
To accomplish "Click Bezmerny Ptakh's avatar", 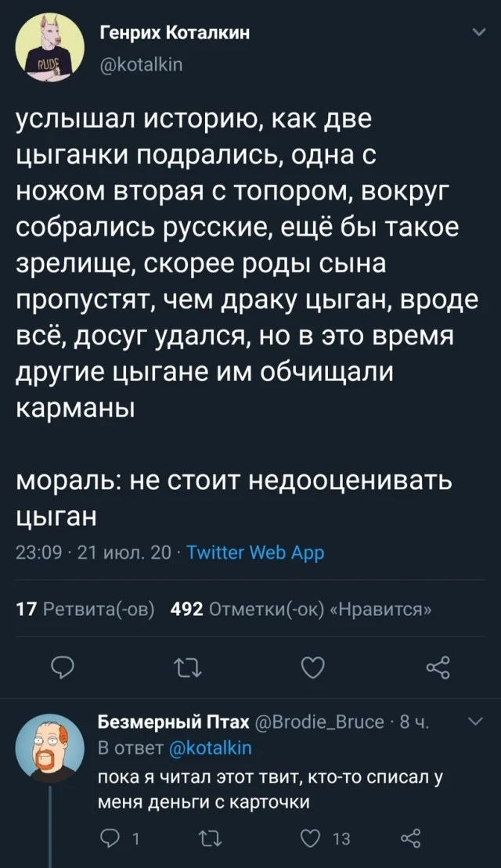I will click(x=49, y=747).
